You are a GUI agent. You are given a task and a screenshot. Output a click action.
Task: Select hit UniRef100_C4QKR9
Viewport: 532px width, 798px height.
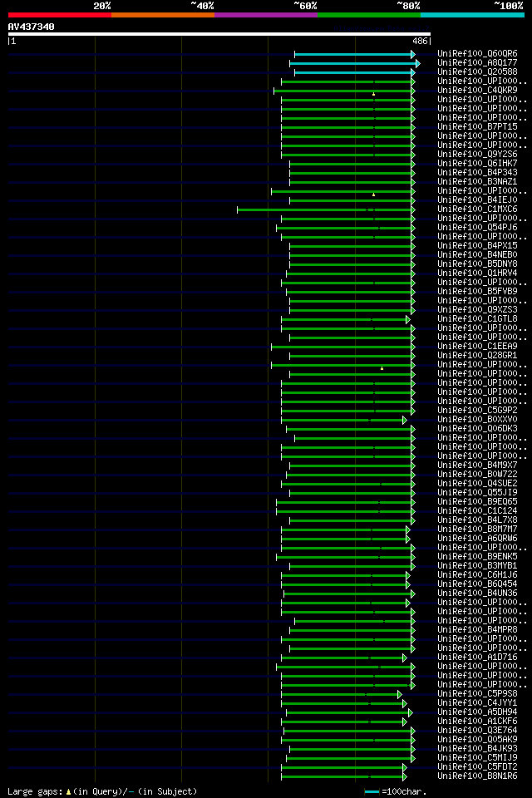(x=477, y=90)
